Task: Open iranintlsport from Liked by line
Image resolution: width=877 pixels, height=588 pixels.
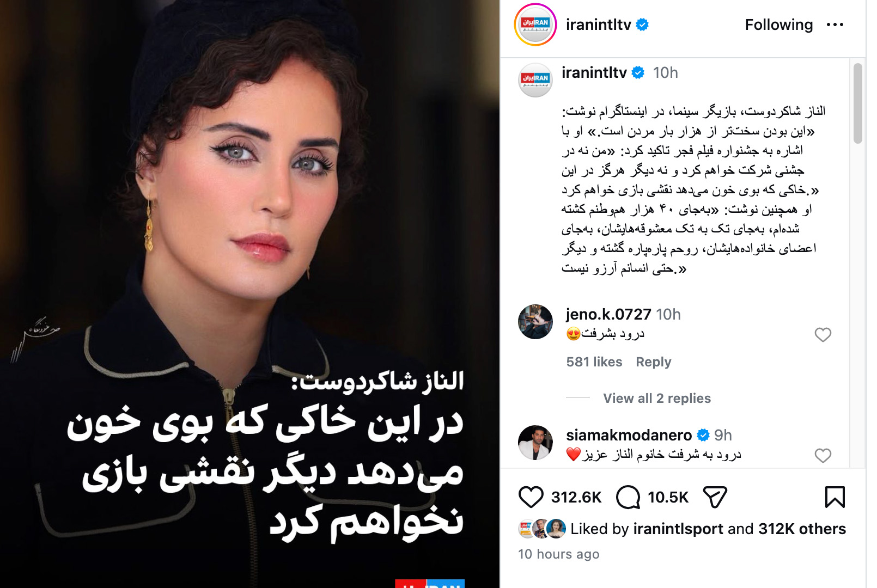Action: (678, 529)
